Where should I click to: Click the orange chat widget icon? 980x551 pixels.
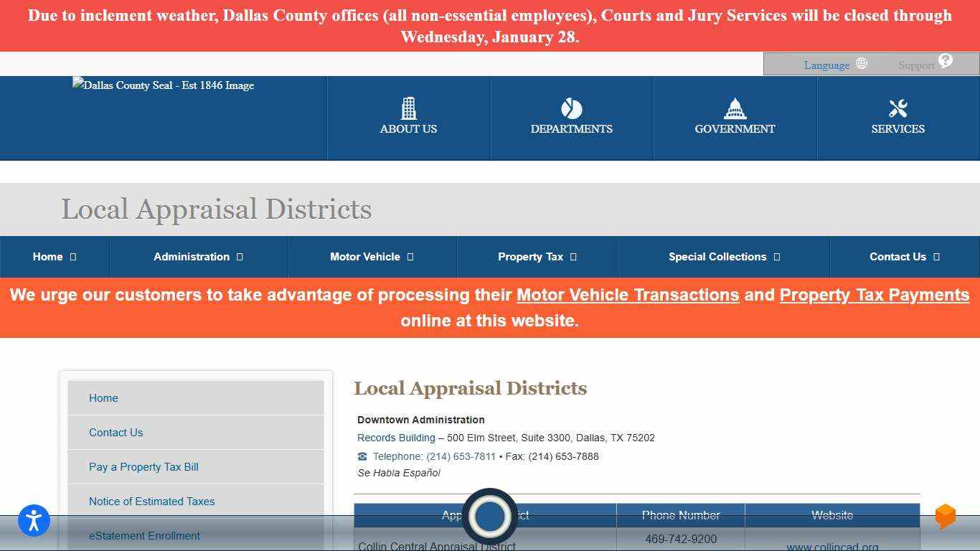pos(945,516)
